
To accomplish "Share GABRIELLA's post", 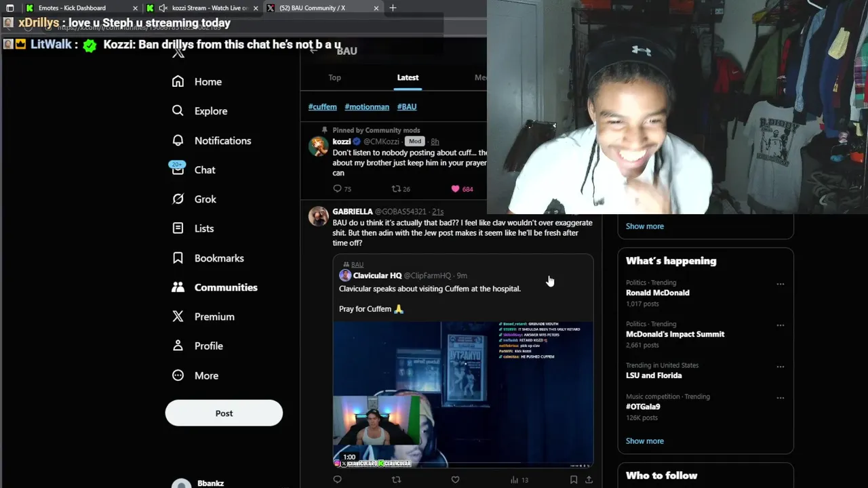I will pyautogui.click(x=589, y=480).
